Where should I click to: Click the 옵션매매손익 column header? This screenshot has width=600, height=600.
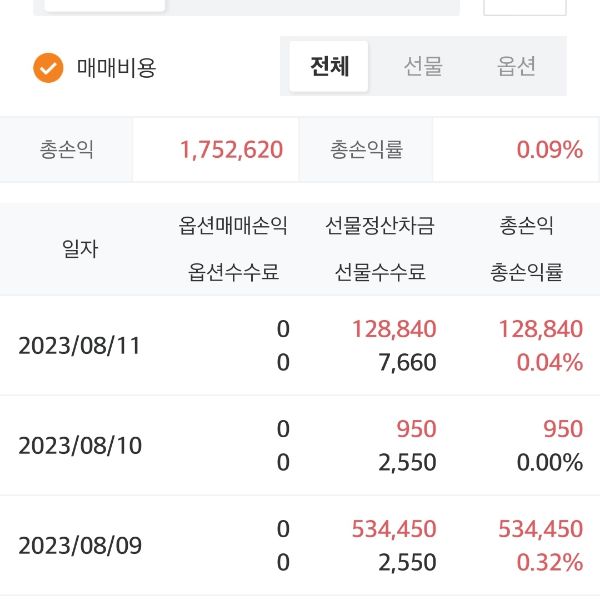(x=233, y=226)
